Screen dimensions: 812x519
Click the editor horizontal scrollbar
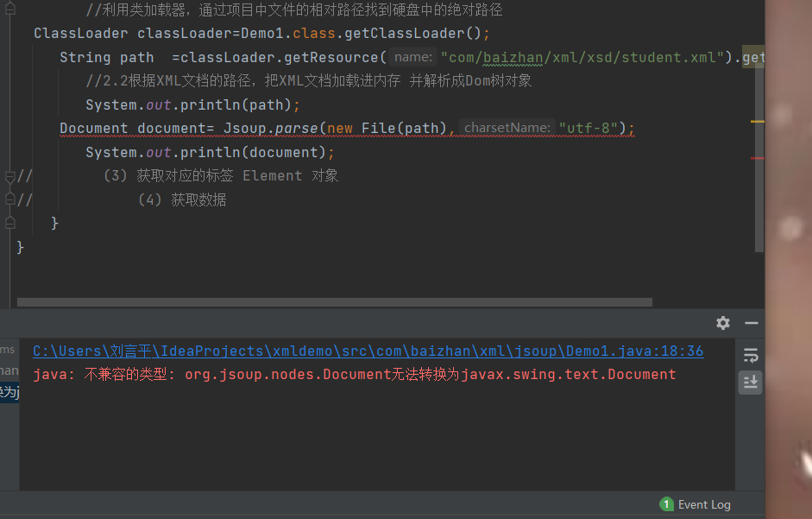pyautogui.click(x=335, y=301)
